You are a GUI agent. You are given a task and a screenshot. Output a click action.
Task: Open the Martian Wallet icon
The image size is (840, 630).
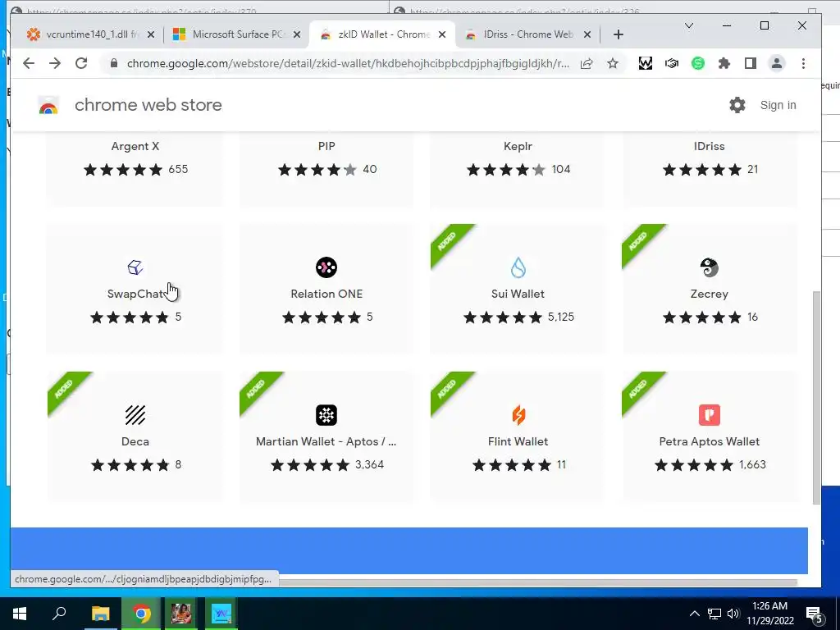326,414
